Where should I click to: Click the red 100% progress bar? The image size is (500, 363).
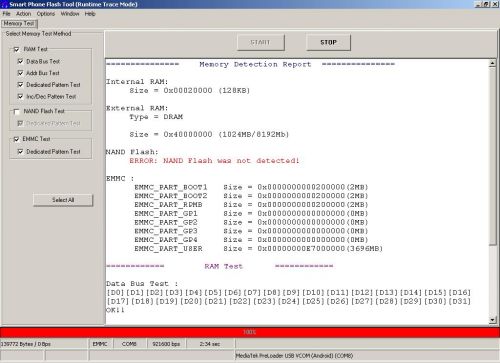[x=250, y=332]
